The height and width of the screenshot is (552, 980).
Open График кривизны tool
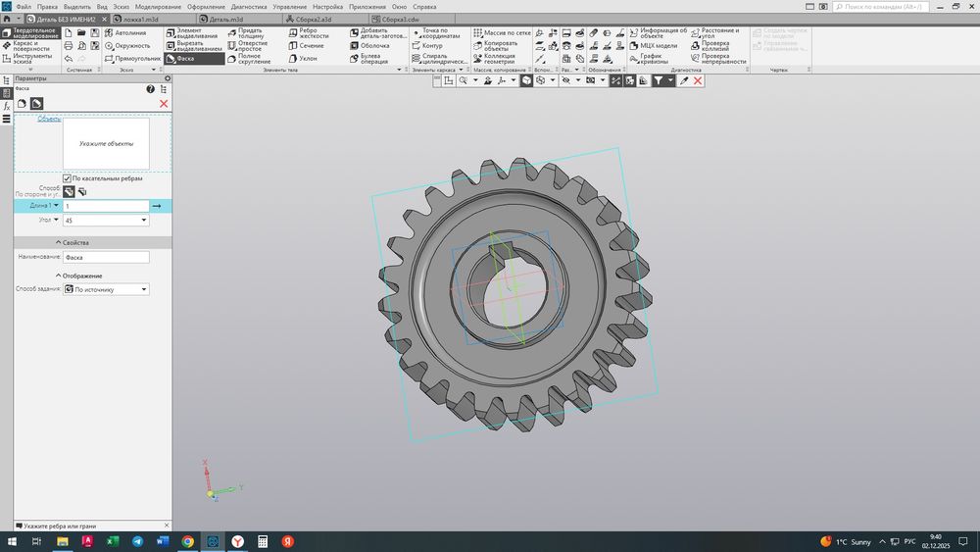point(649,58)
